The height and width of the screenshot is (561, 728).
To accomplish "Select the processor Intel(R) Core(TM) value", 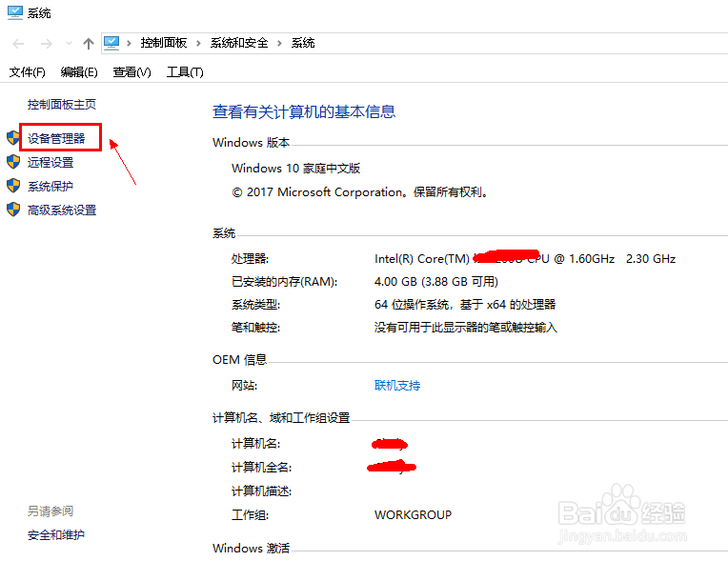I will [x=525, y=258].
